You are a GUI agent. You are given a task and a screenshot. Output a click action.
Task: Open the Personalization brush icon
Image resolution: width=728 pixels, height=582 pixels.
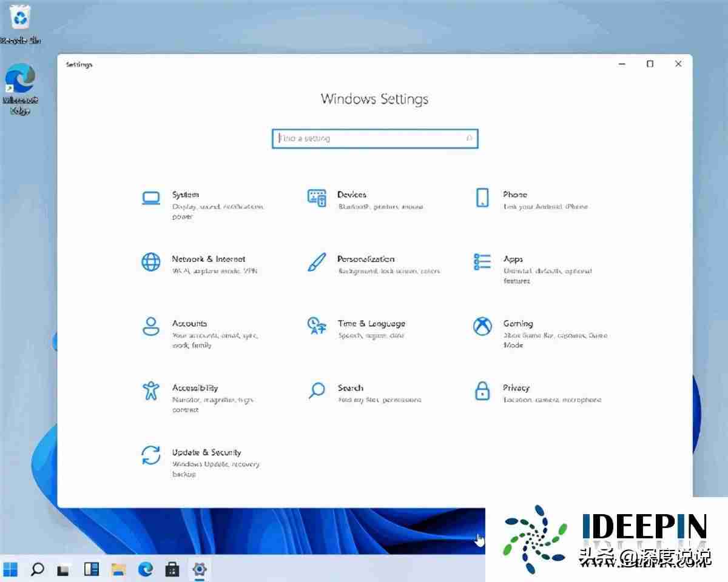coord(317,262)
